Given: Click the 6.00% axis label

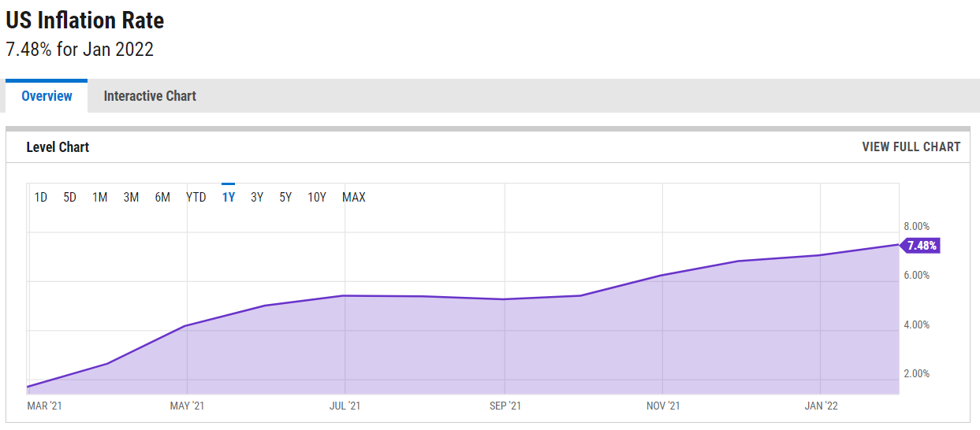Looking at the screenshot, I should (916, 275).
